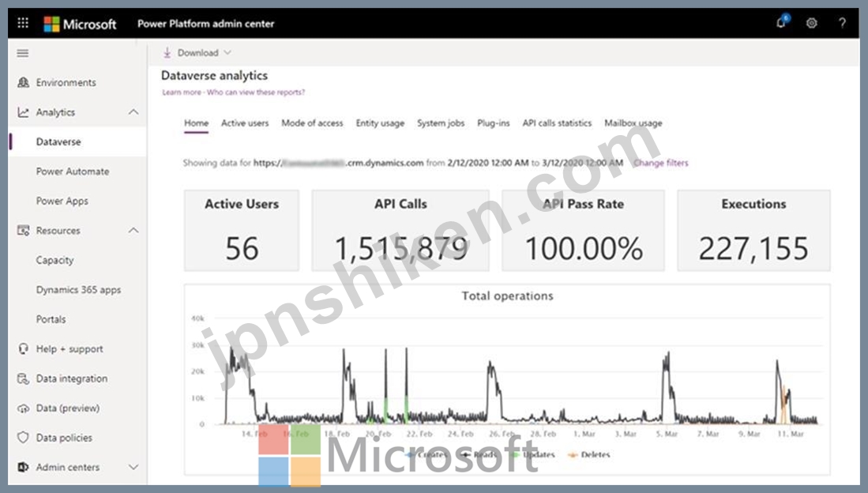The image size is (868, 493).
Task: Collapse navigation with the hamburger icon
Action: (x=23, y=53)
